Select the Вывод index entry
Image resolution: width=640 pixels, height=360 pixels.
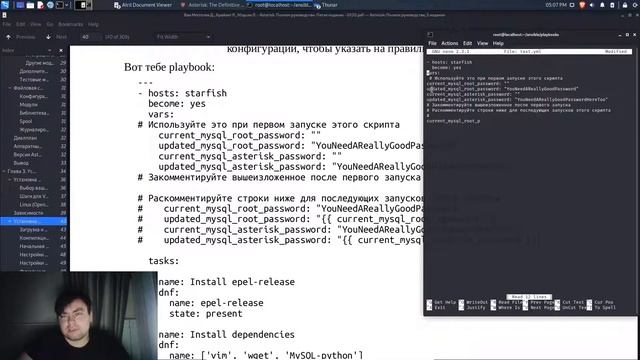(x=21, y=163)
